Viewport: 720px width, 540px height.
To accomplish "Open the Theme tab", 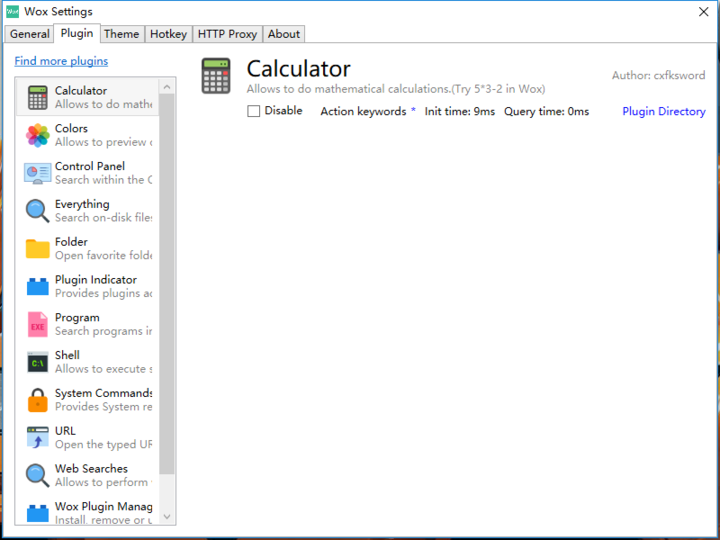I will [x=122, y=34].
